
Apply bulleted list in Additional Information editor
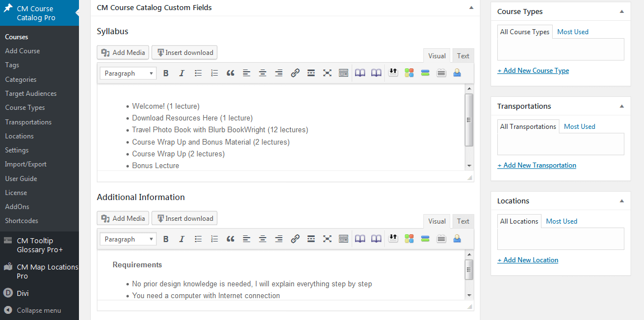198,239
